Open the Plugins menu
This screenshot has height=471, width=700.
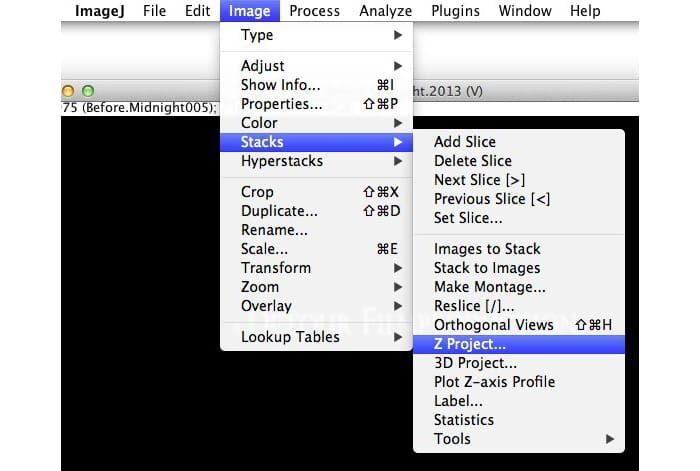(x=455, y=11)
